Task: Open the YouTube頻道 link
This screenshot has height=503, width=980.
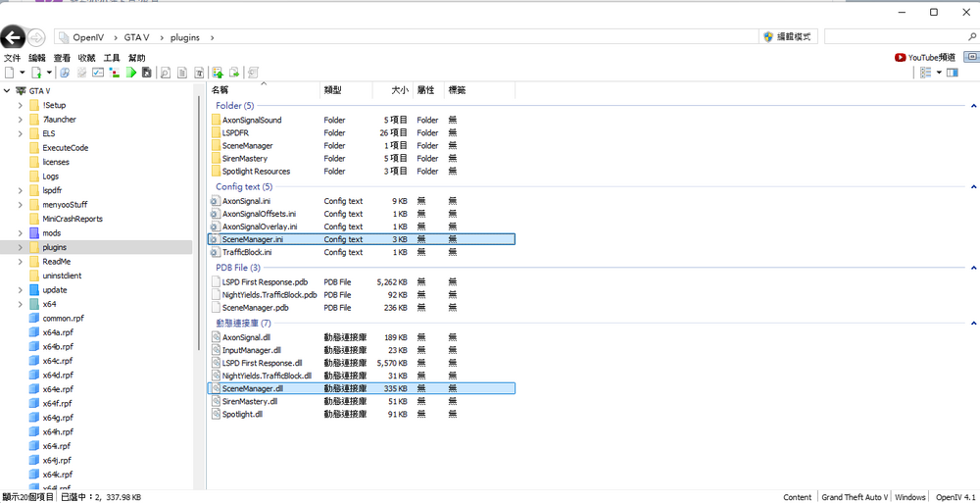Action: coord(925,57)
